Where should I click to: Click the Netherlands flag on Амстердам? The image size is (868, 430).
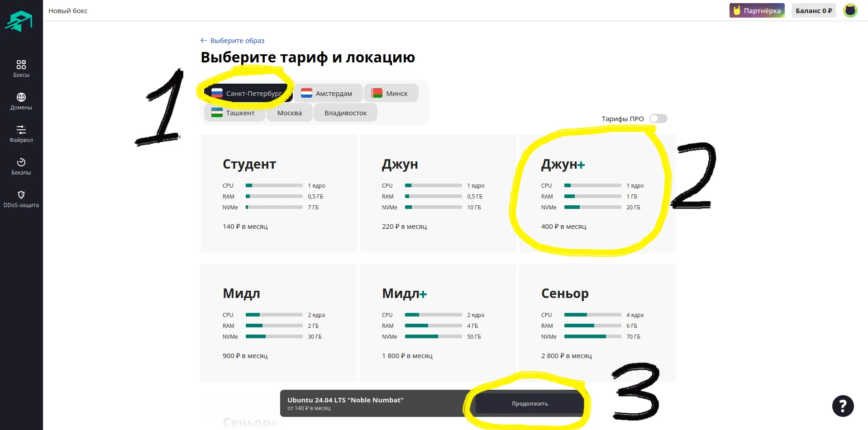pos(306,93)
